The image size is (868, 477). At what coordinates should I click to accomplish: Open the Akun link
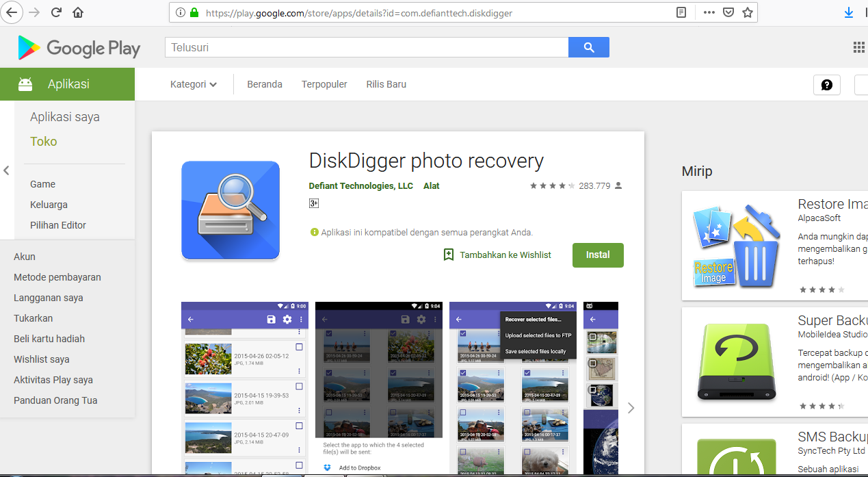click(x=25, y=257)
